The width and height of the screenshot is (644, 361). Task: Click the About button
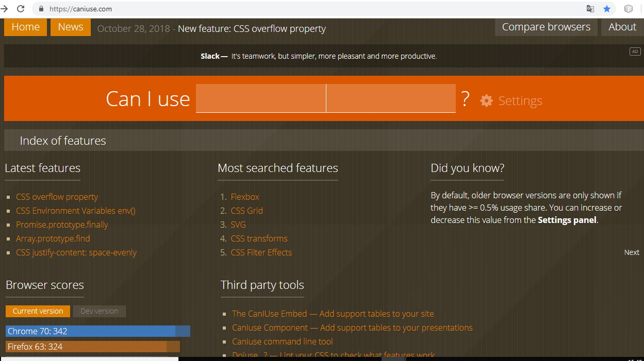(x=622, y=27)
